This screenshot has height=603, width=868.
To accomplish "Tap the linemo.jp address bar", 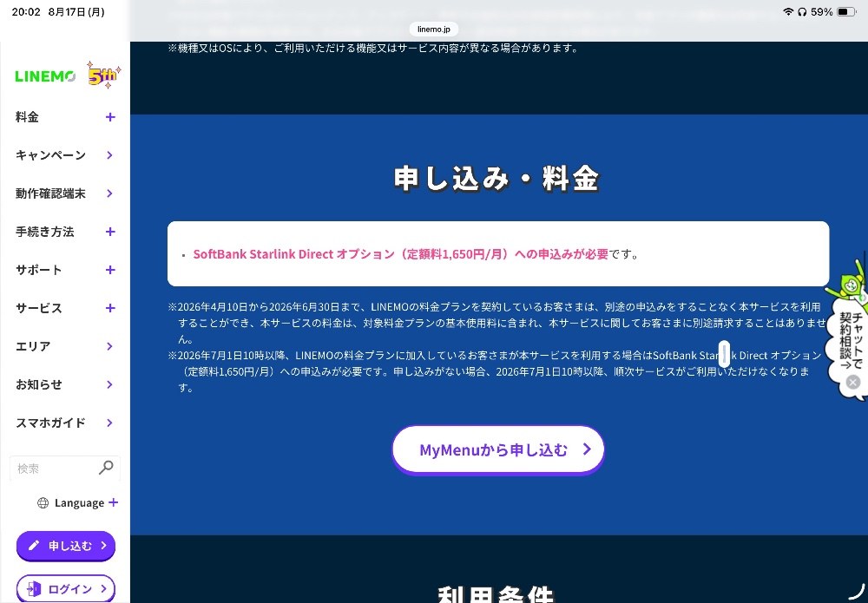I will pos(434,29).
